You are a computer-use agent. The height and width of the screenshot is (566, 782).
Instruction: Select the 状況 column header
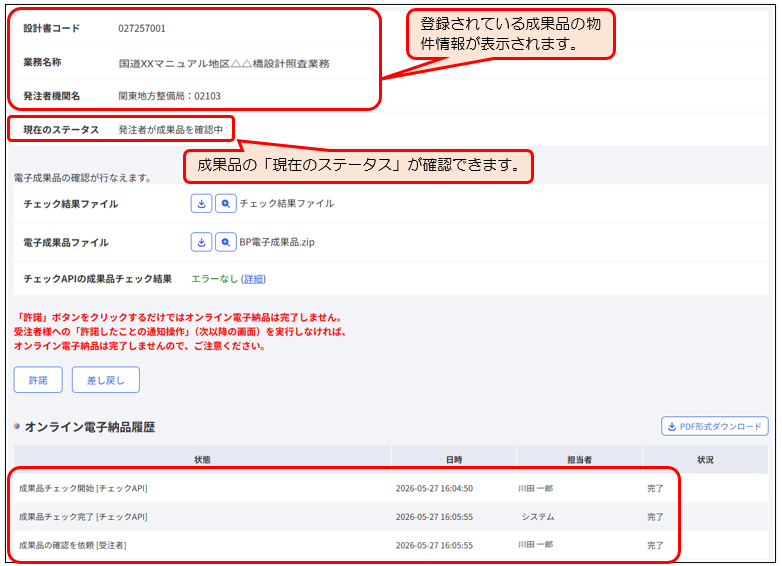(705, 459)
